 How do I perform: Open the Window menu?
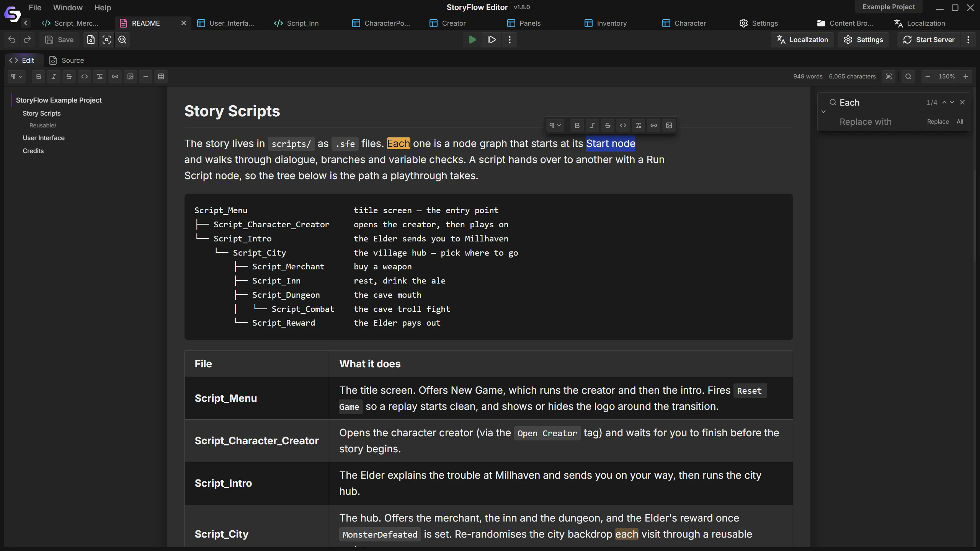[68, 8]
